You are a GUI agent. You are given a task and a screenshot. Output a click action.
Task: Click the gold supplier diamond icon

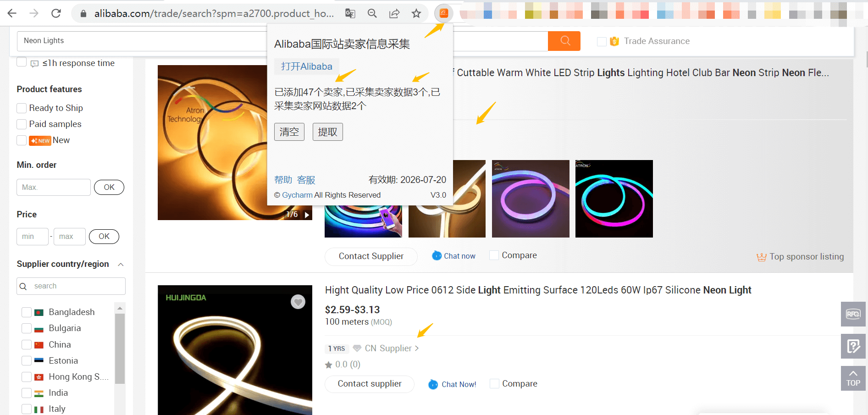coord(357,349)
